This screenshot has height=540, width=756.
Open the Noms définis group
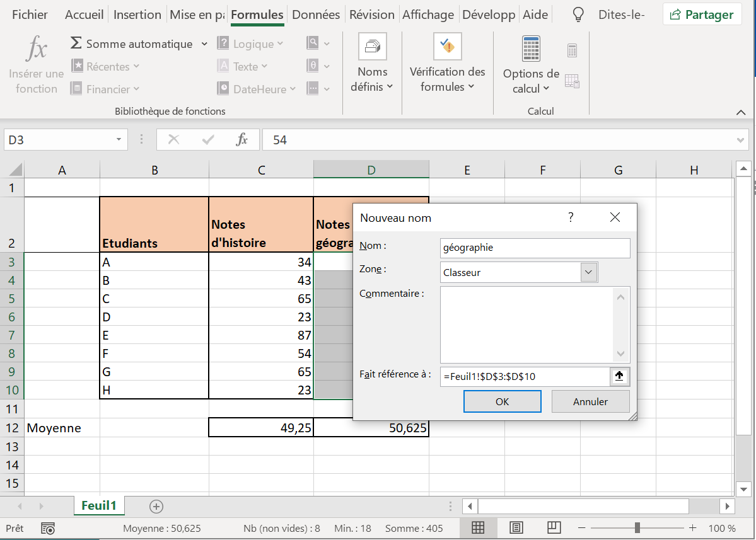click(x=372, y=64)
